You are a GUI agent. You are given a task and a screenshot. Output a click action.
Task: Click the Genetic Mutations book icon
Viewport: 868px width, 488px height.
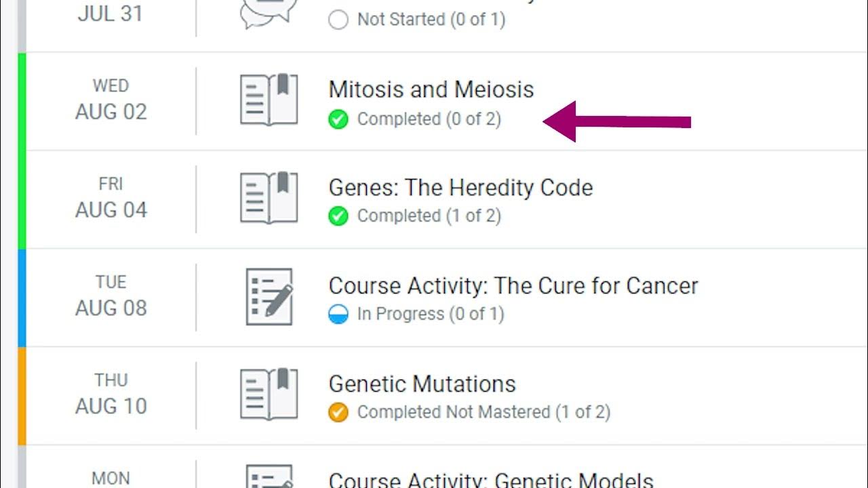pos(269,394)
